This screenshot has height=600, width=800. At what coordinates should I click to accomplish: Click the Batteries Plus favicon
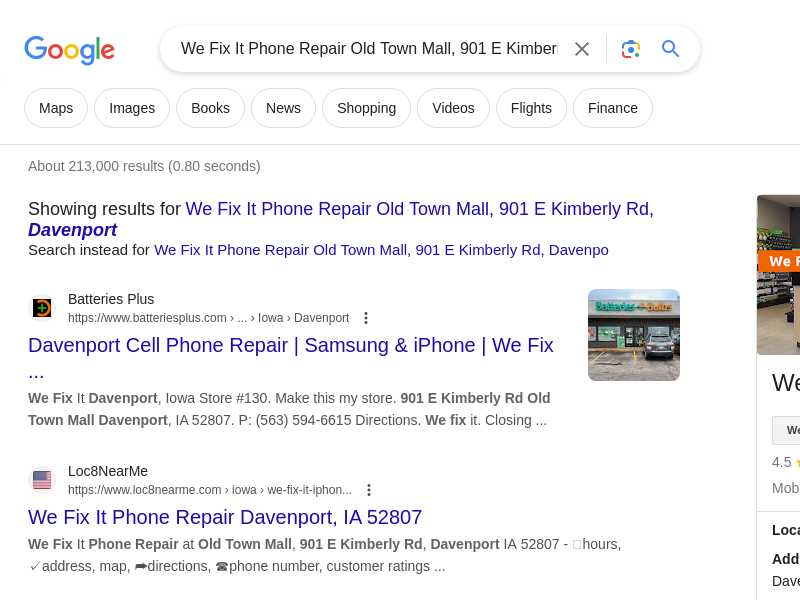tap(42, 308)
